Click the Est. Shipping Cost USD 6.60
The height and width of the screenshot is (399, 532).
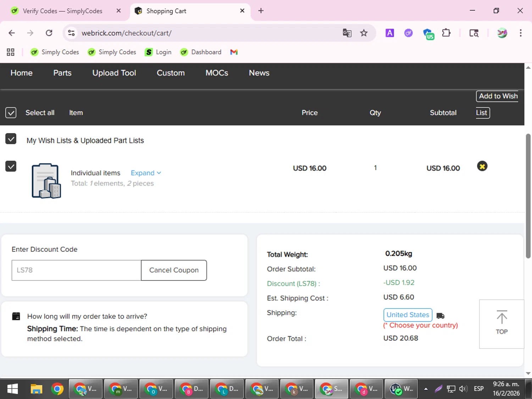point(399,297)
